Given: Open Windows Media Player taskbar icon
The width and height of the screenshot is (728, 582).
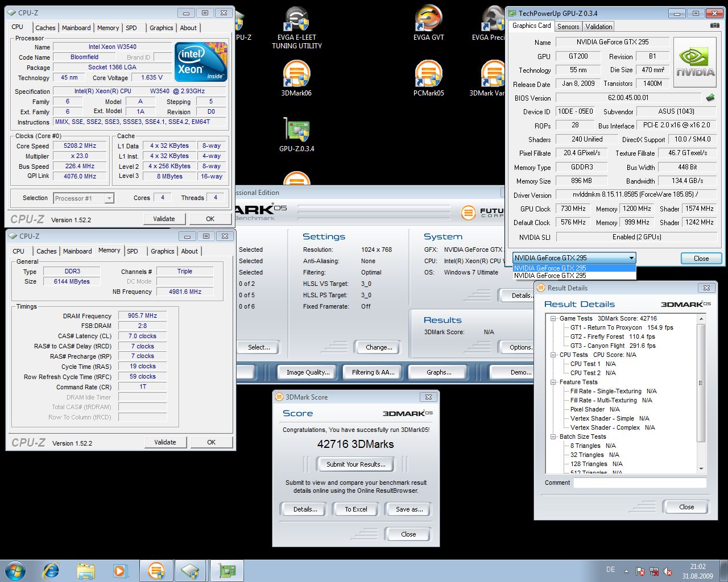Looking at the screenshot, I should (x=120, y=571).
